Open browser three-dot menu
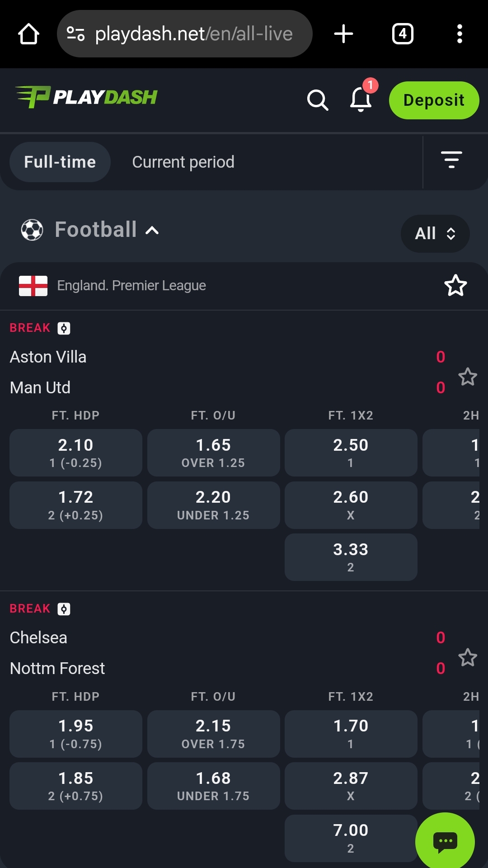Viewport: 488px width, 868px height. coord(459,34)
